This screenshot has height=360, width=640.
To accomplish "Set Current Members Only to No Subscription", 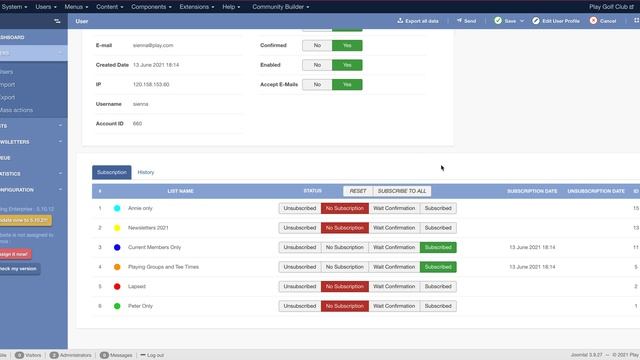I will (x=344, y=247).
